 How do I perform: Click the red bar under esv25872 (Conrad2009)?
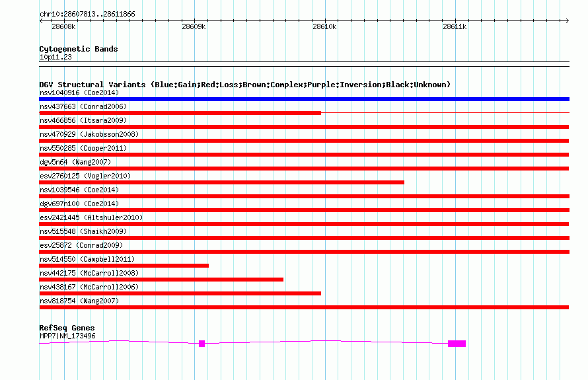tap(304, 252)
